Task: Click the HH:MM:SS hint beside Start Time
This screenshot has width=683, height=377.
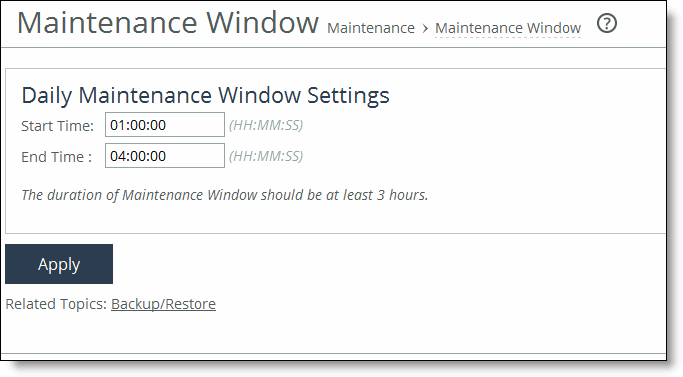Action: (266, 126)
